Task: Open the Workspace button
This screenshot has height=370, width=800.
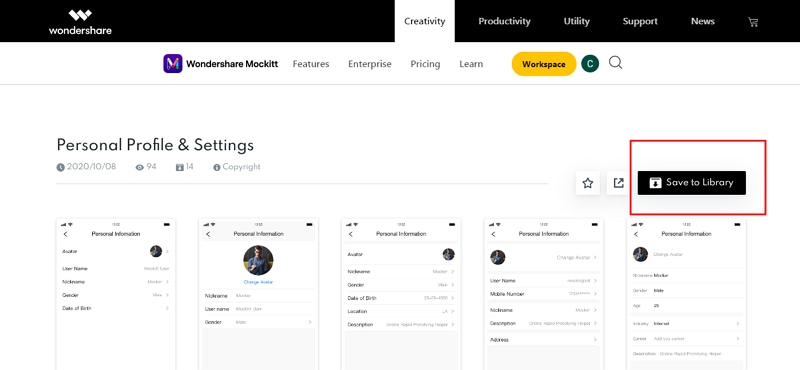Action: tap(544, 64)
